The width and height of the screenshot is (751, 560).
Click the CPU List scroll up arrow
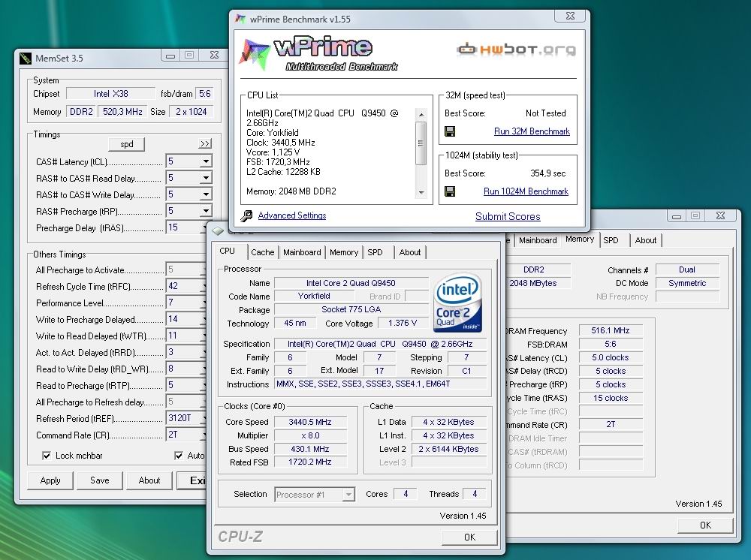421,114
